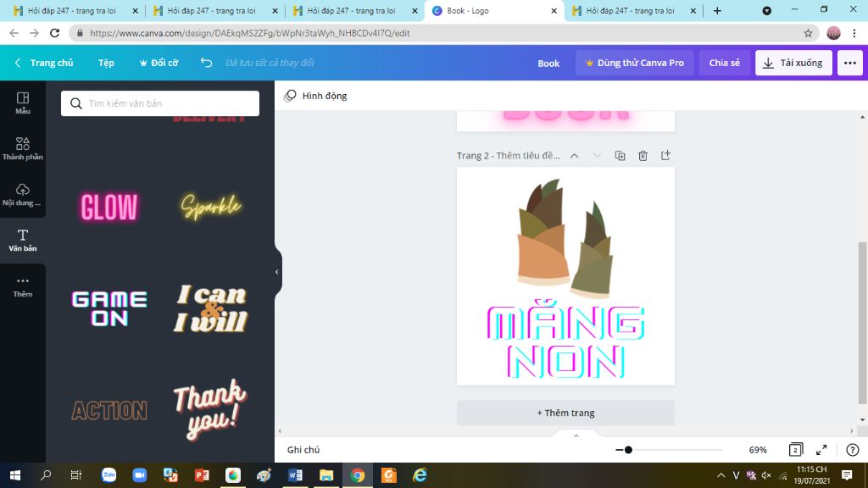Open the three-dot menu in header
The width and height of the screenshot is (868, 488).
849,63
